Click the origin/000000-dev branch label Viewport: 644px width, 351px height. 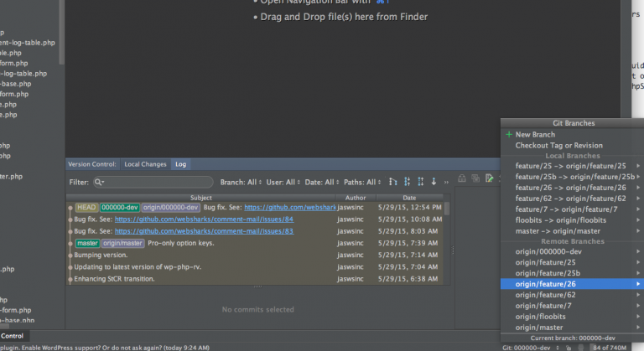click(170, 207)
